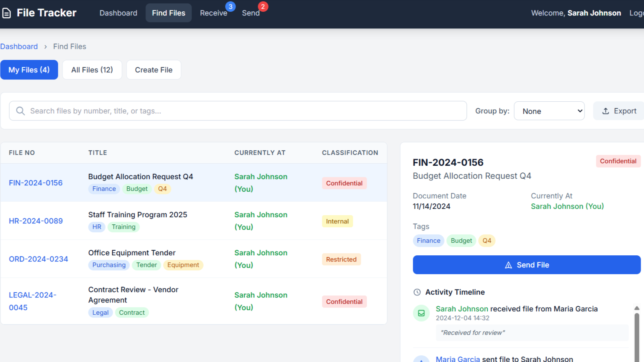Click the clock icon beside Activity Timeline
The width and height of the screenshot is (644, 362).
pos(416,292)
